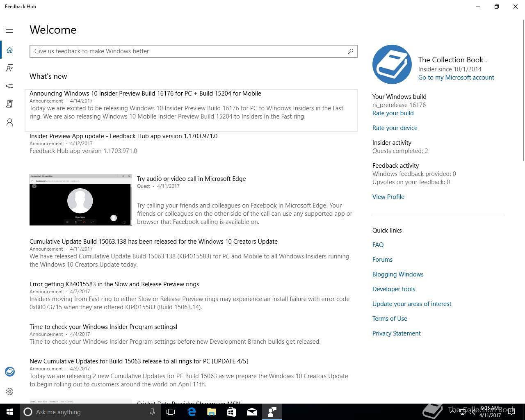Open 'Terms of Use' link
Viewport: 525px width, 420px height.
(390, 319)
